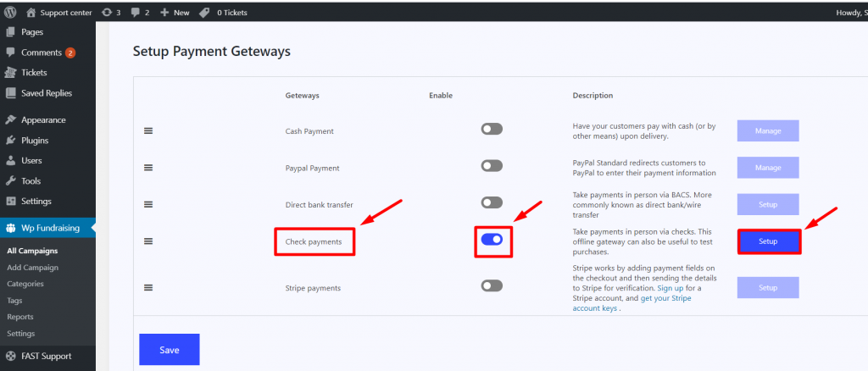Open get your Stripe account keys link
The image size is (868, 371).
coord(632,303)
